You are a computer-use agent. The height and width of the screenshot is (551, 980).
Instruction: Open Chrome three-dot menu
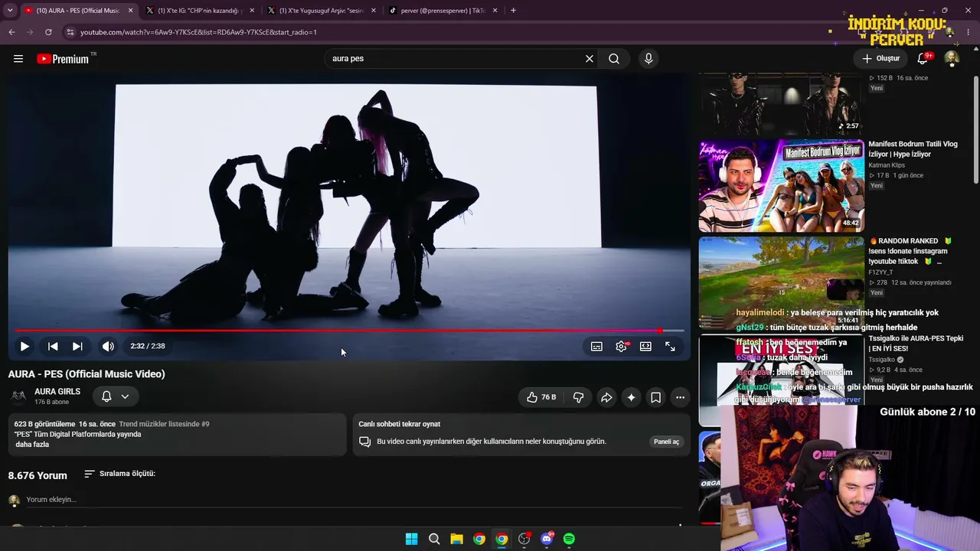[969, 32]
